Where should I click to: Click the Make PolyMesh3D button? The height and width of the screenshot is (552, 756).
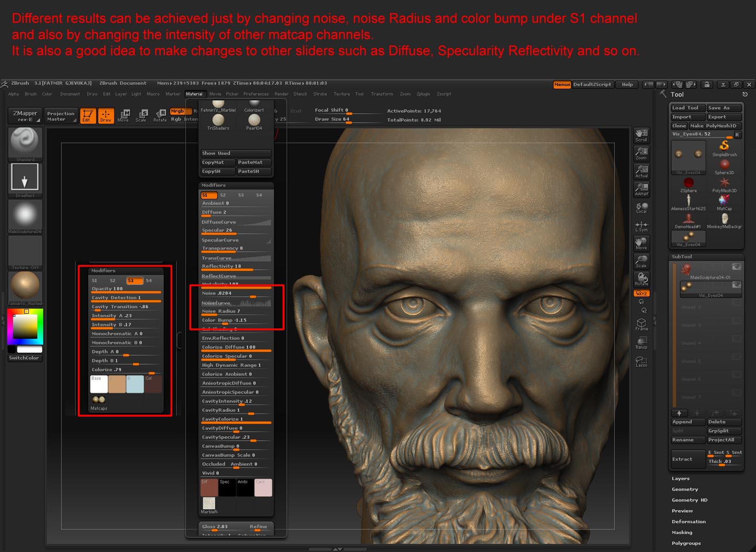click(x=715, y=126)
